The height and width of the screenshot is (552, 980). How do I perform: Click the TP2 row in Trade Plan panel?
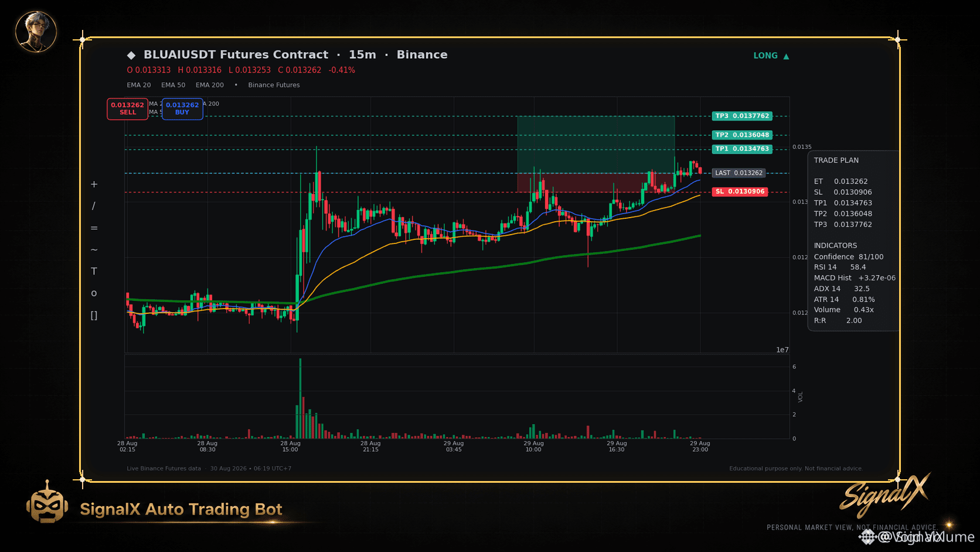tap(843, 214)
